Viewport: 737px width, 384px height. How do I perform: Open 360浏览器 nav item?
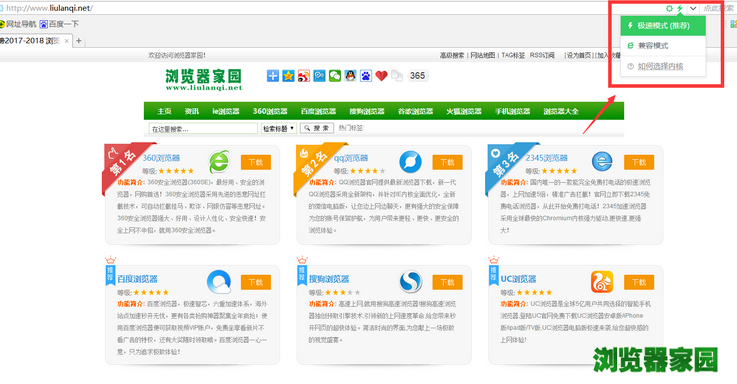coord(270,111)
